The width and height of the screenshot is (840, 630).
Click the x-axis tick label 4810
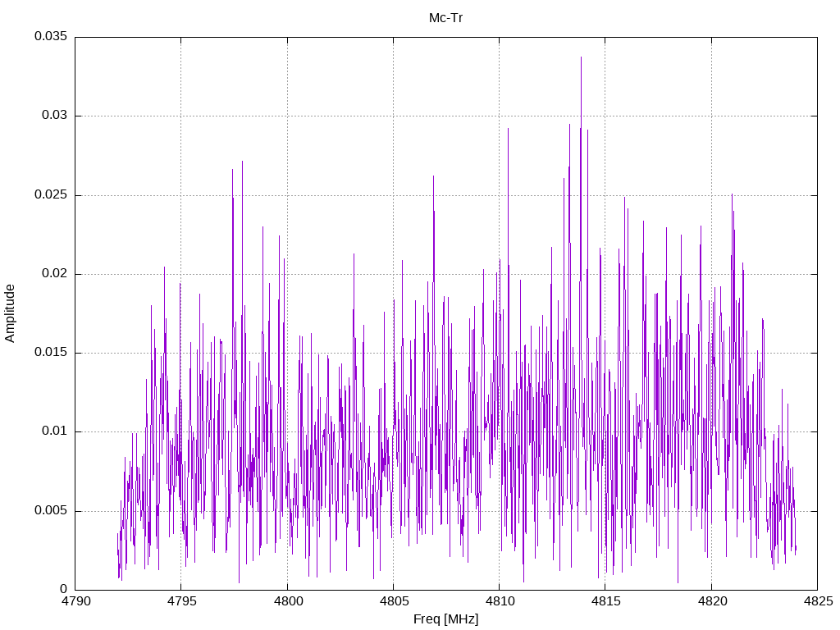coord(500,601)
